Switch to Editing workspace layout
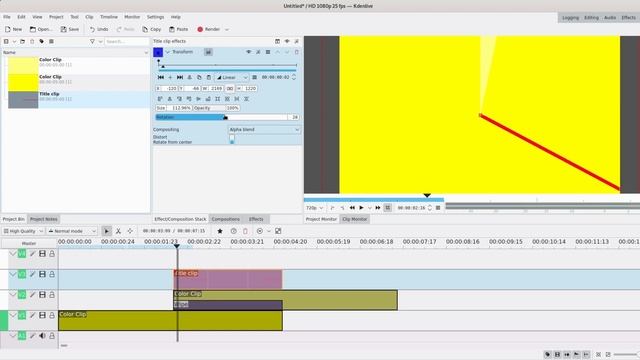This screenshot has width=640, height=360. point(591,18)
